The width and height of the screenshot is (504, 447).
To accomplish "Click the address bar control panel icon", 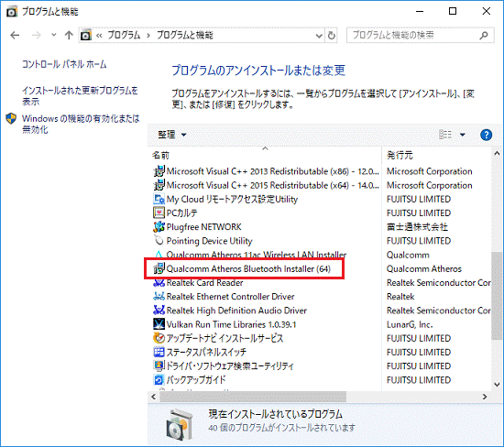I will (86, 35).
